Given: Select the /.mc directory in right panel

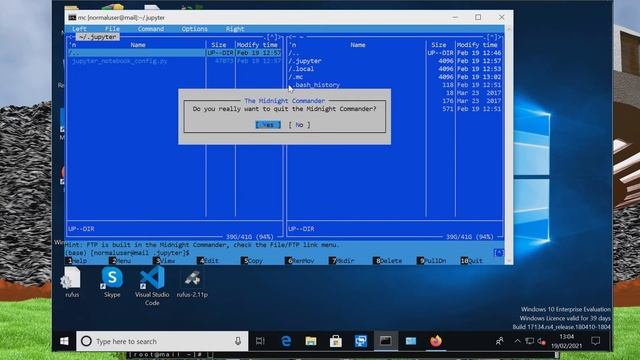Looking at the screenshot, I should tap(395, 77).
